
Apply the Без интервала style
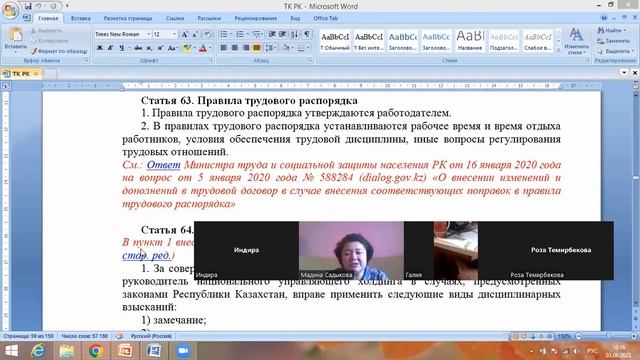[369, 41]
